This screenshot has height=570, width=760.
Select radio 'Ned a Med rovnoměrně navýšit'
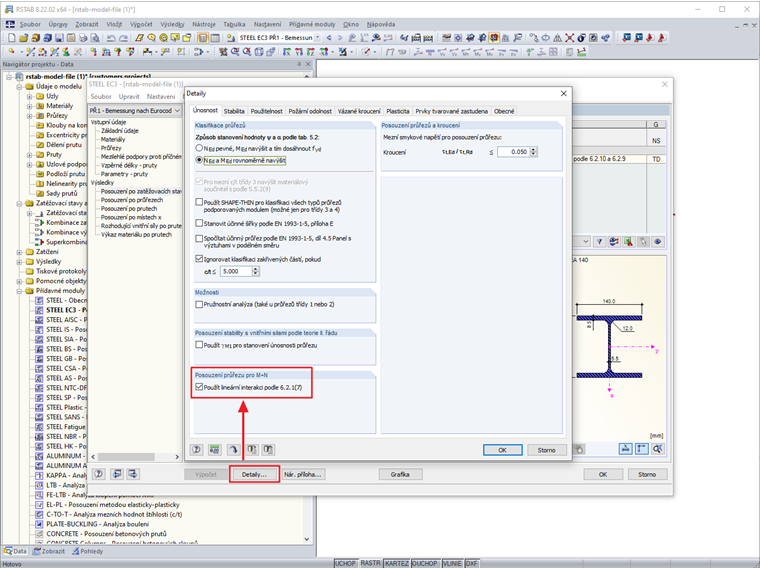(x=199, y=160)
